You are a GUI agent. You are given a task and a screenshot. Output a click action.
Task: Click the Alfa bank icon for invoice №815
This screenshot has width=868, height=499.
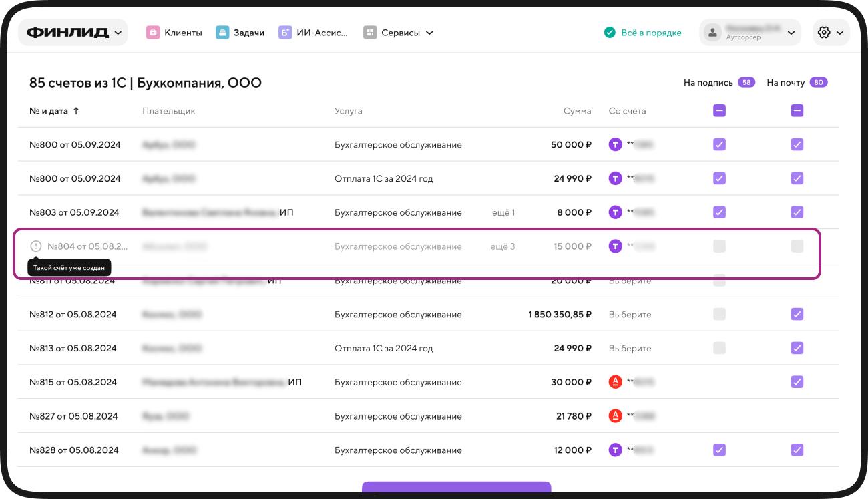[616, 382]
